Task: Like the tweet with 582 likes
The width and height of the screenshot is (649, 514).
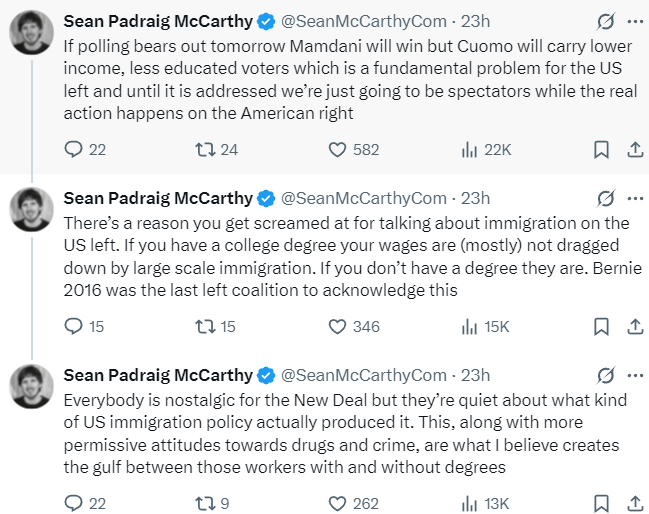Action: point(338,149)
